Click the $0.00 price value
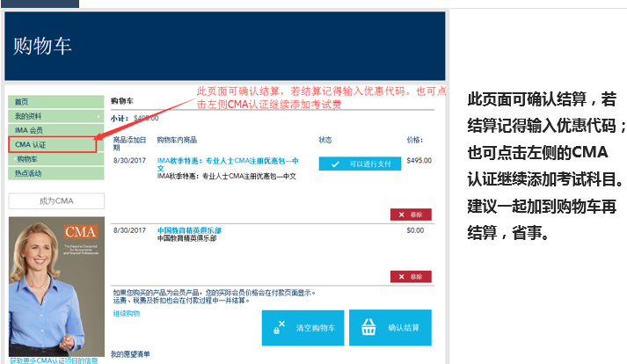627x364 pixels. pyautogui.click(x=415, y=230)
